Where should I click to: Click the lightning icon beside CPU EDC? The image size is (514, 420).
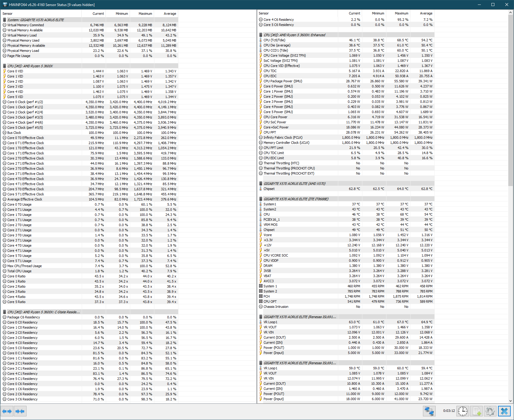[x=261, y=76]
